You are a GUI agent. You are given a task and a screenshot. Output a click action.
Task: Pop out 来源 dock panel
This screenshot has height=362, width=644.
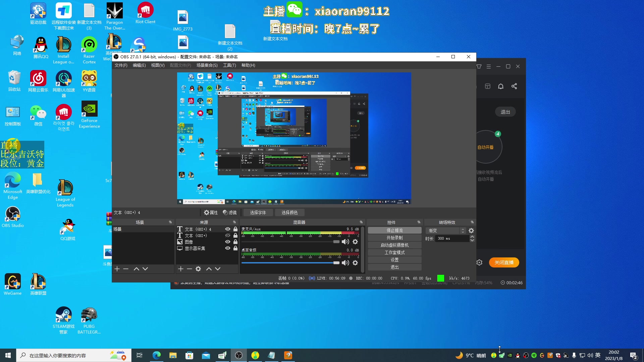[234, 222]
